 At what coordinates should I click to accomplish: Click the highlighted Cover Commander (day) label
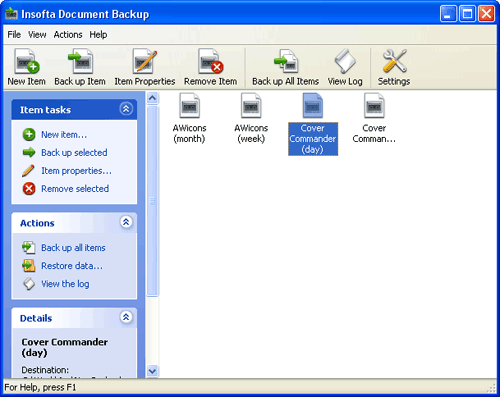click(x=313, y=139)
